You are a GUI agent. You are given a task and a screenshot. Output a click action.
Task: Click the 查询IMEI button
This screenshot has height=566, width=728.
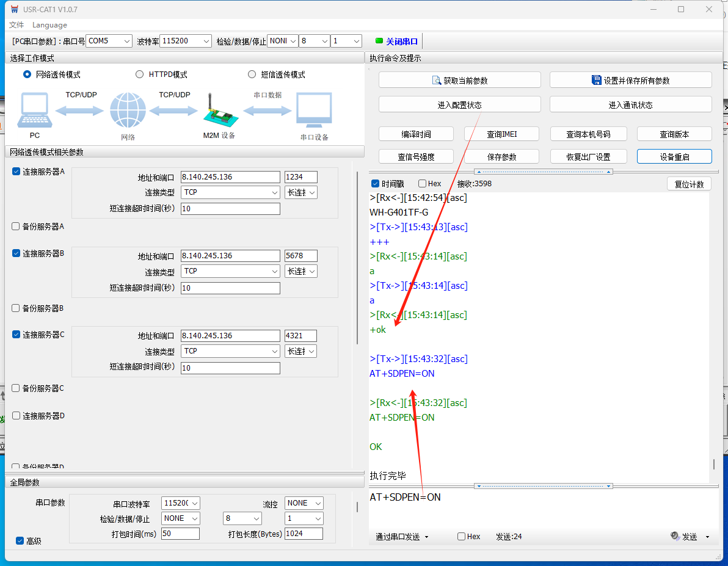[501, 134]
